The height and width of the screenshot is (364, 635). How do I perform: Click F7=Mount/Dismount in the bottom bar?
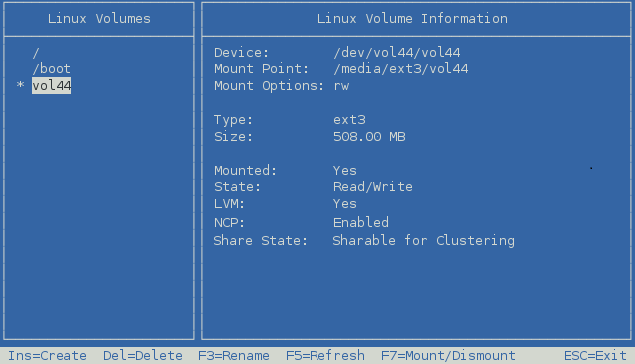448,356
